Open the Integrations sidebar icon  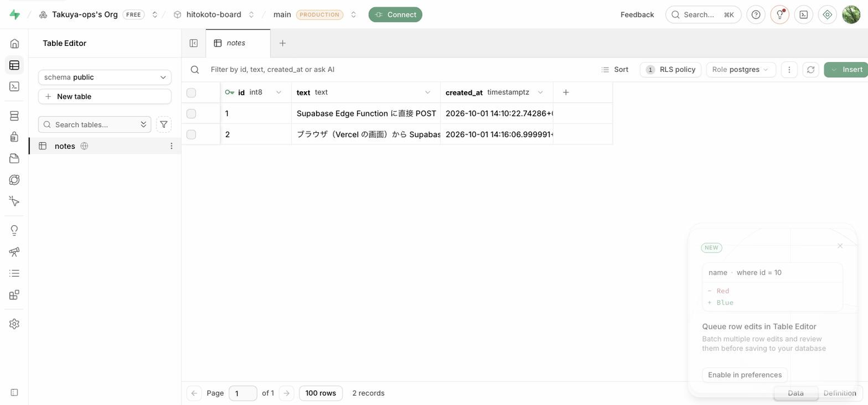(14, 295)
